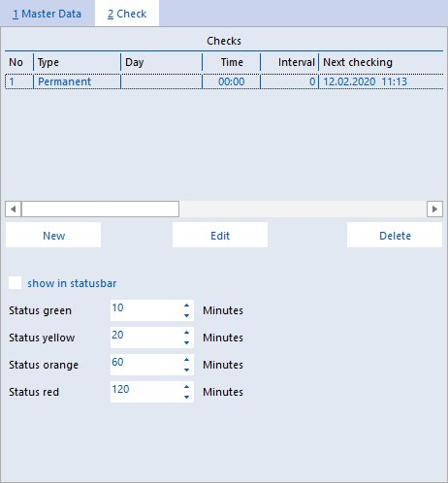Image resolution: width=448 pixels, height=483 pixels.
Task: Decrease the Status yellow minutes value
Action: (x=186, y=342)
